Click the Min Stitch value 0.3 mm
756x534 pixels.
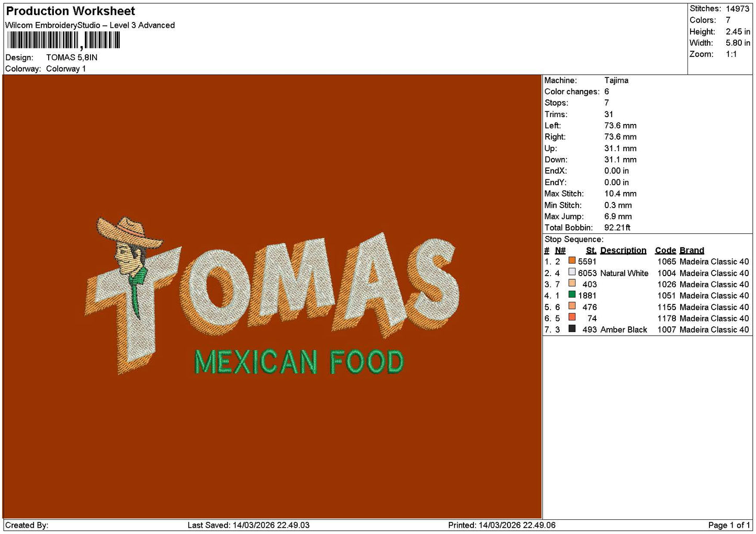tap(618, 205)
